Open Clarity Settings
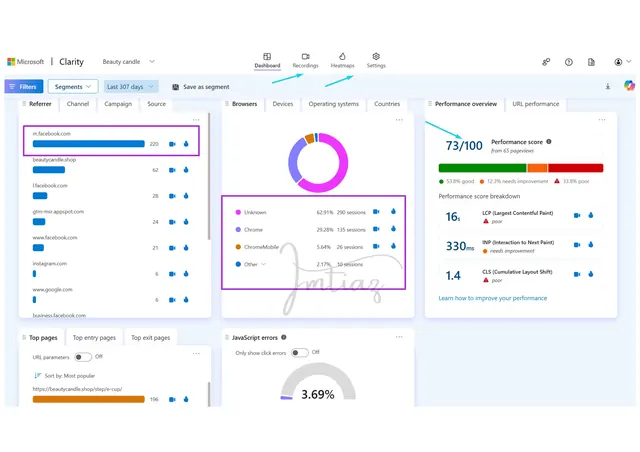The height and width of the screenshot is (452, 640). tap(376, 60)
